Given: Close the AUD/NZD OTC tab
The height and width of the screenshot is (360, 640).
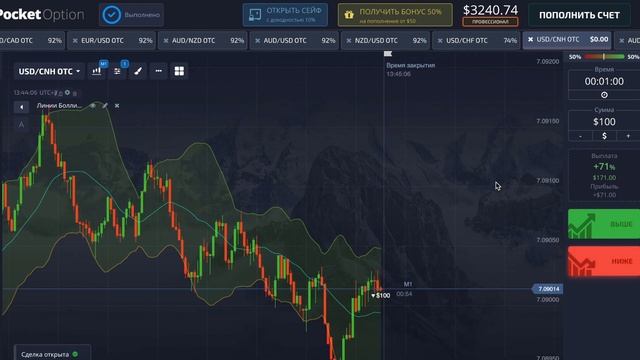Looking at the screenshot, I should [166, 41].
